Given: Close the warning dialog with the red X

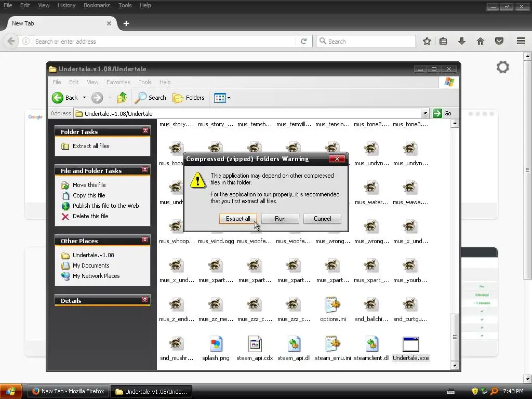Looking at the screenshot, I should tap(337, 159).
